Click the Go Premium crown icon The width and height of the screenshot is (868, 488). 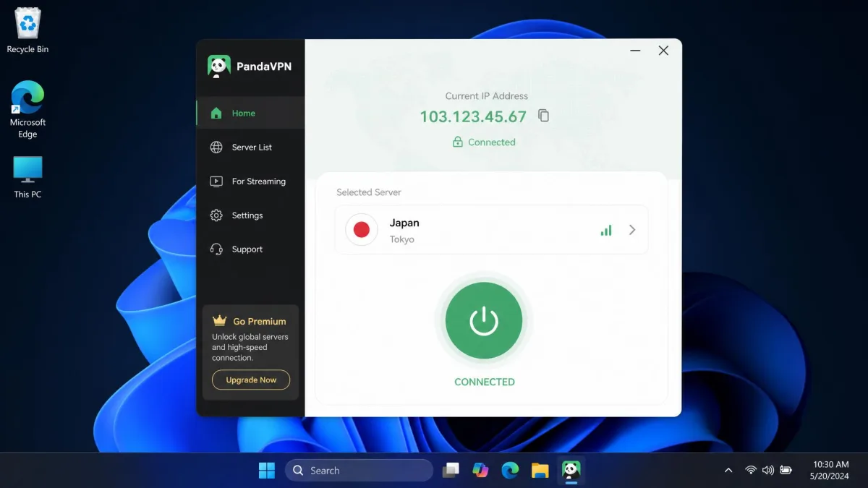(x=219, y=320)
